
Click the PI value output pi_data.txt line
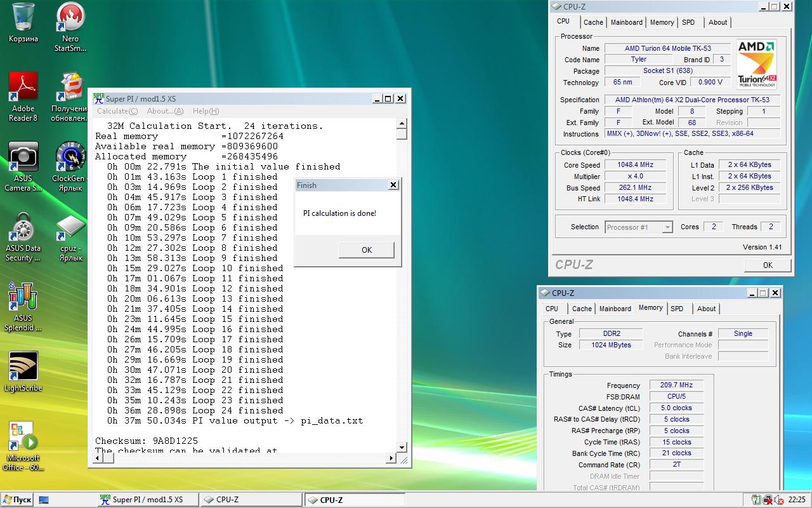click(x=235, y=420)
